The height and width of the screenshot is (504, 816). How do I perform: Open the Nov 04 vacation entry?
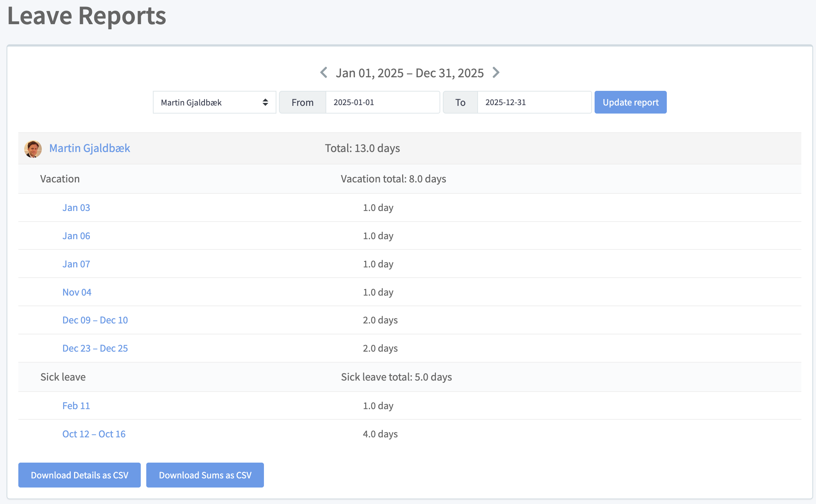pyautogui.click(x=77, y=292)
